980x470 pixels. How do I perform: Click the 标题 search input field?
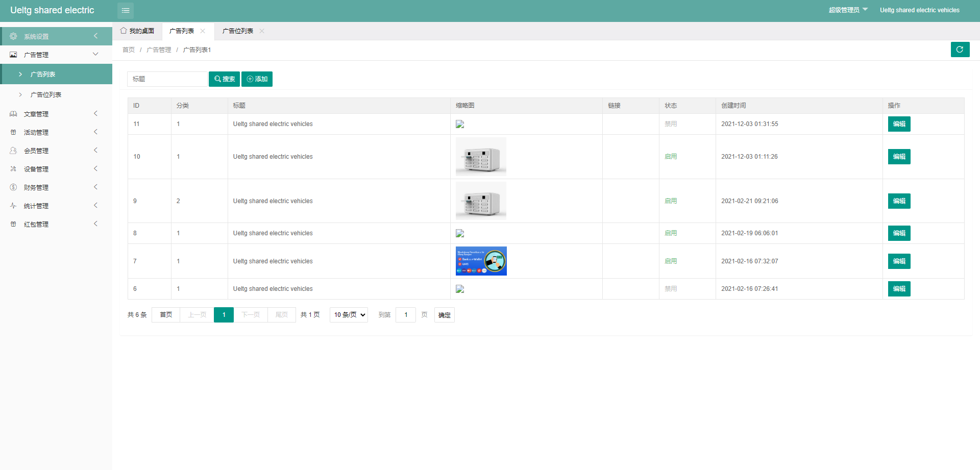(167, 79)
